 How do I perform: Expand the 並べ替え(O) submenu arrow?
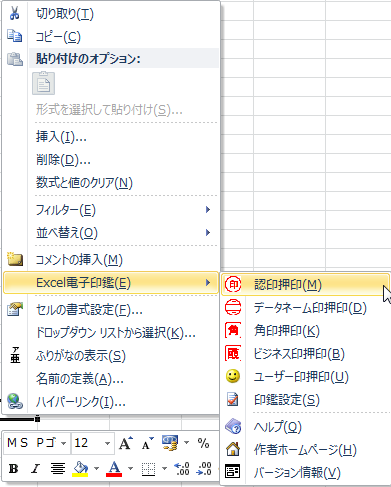[x=208, y=232]
